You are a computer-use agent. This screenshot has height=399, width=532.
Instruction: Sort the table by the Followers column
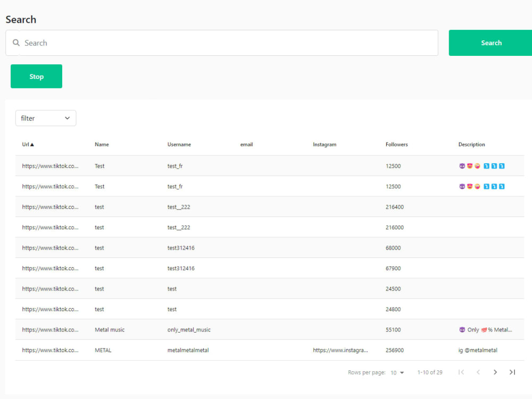coord(397,144)
